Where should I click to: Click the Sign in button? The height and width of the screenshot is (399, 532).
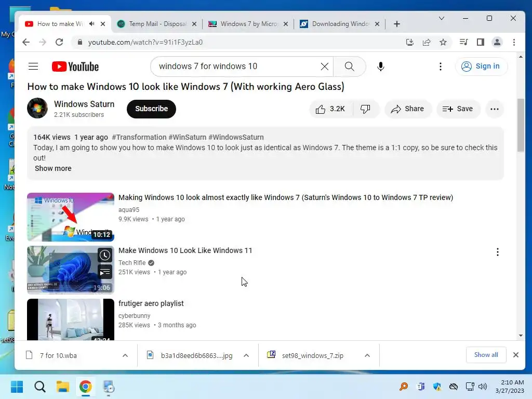point(481,66)
